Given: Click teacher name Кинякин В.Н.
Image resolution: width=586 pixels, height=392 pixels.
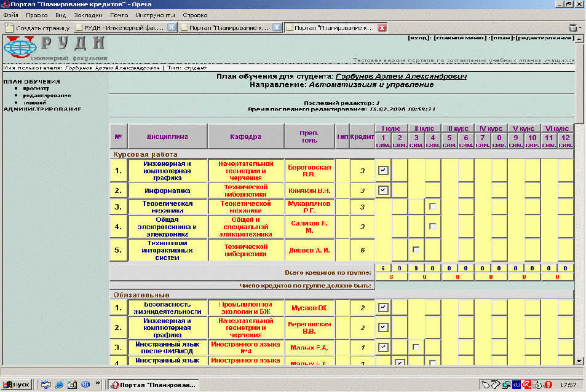Looking at the screenshot, I should tap(309, 190).
